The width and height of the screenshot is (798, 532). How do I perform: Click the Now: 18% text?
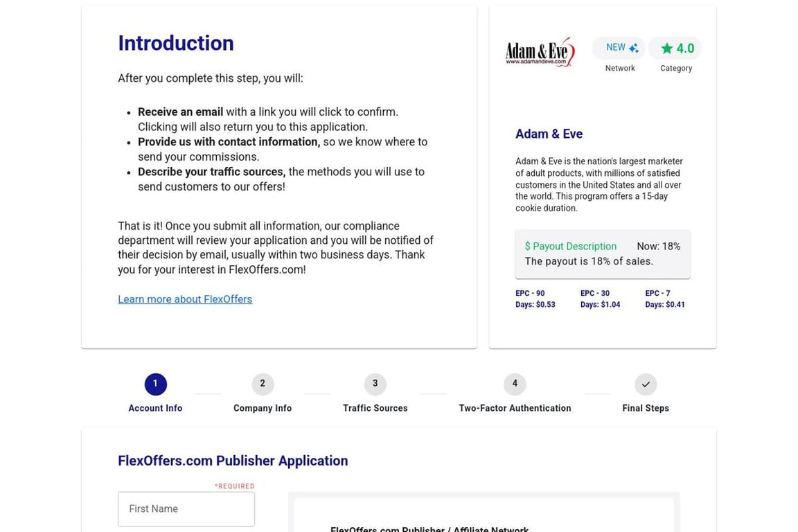[x=659, y=247]
